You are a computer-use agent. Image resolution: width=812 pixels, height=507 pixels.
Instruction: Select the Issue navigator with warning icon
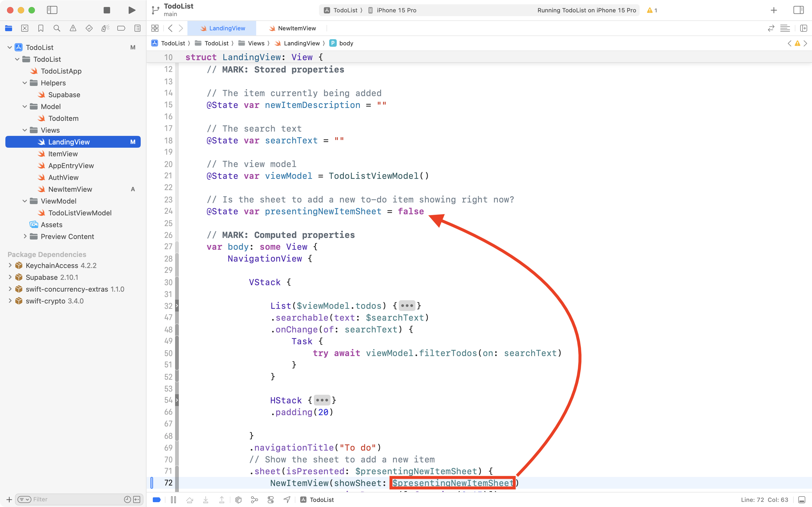(x=73, y=28)
